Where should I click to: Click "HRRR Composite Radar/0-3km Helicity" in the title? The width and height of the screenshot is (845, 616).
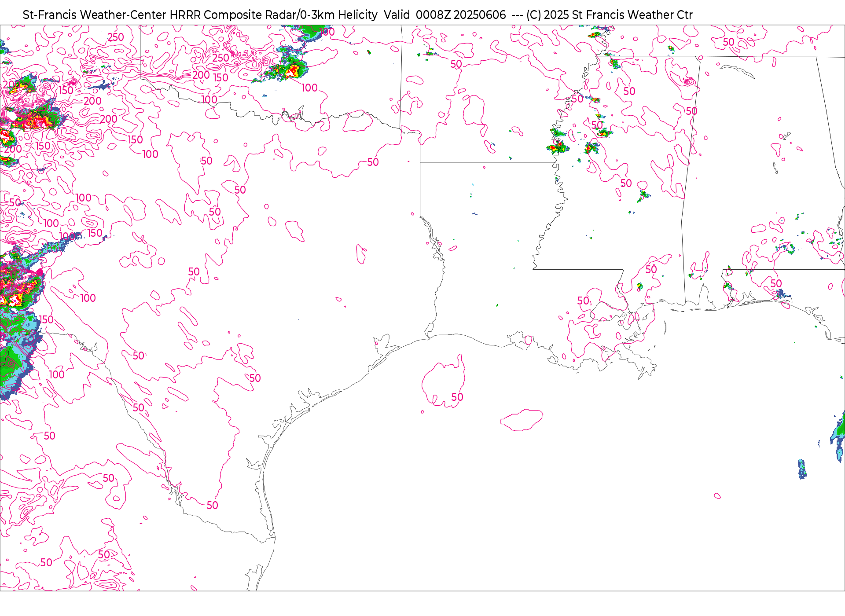pyautogui.click(x=273, y=15)
